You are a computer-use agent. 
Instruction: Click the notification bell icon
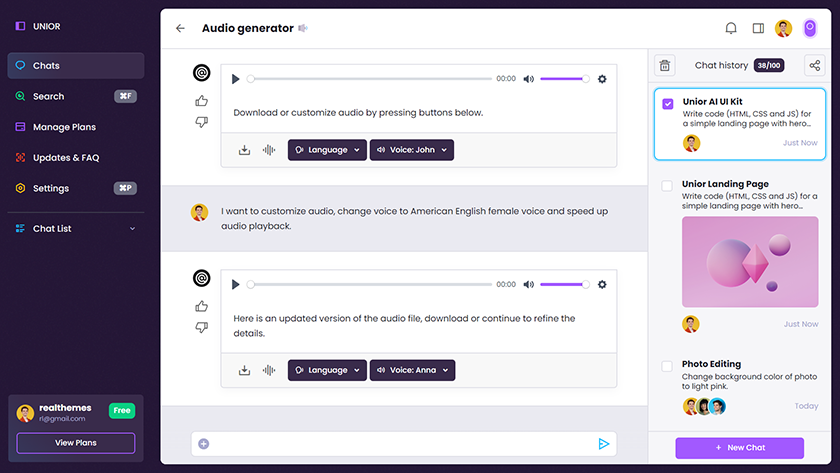tap(731, 28)
